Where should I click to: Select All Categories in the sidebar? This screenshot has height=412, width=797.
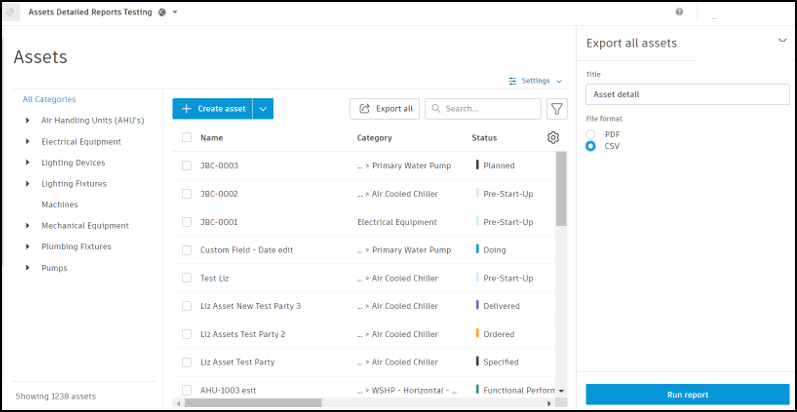tap(49, 99)
